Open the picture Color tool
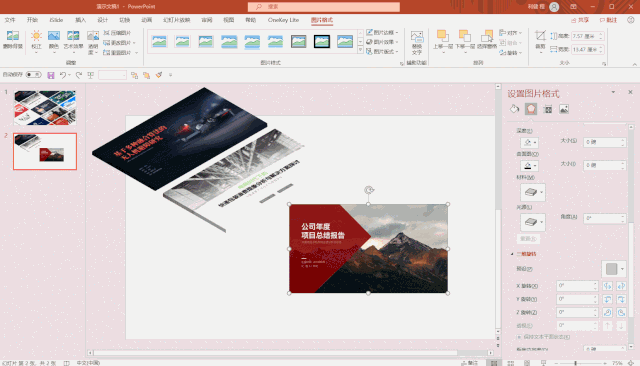Viewport: 640px width, 366px height. (x=54, y=41)
